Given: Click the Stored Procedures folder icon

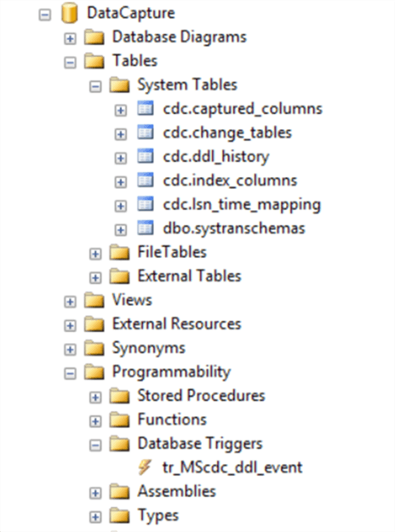Looking at the screenshot, I should [x=119, y=396].
